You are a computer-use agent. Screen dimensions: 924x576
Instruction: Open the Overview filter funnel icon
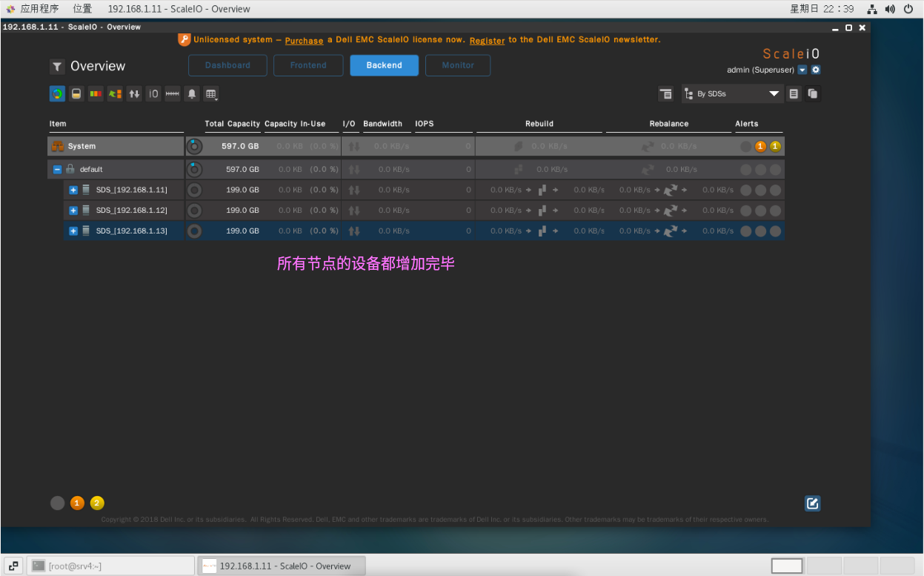click(x=57, y=67)
